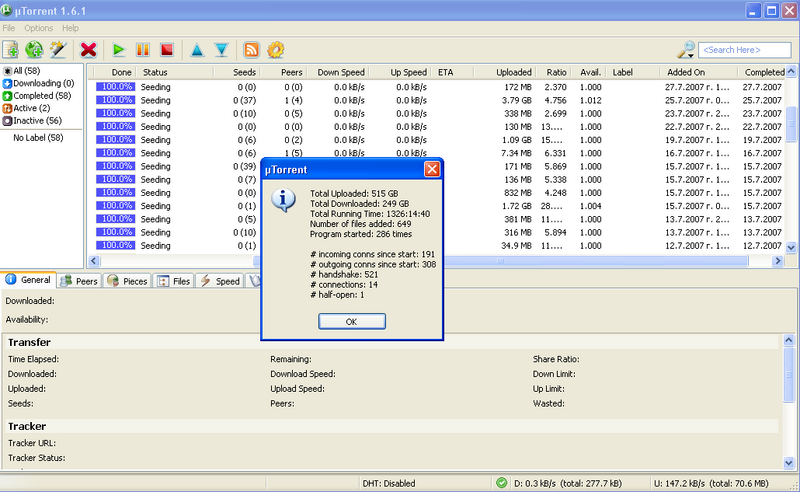Click the red Stop torrent icon
The height and width of the screenshot is (492, 800).
pyautogui.click(x=167, y=50)
